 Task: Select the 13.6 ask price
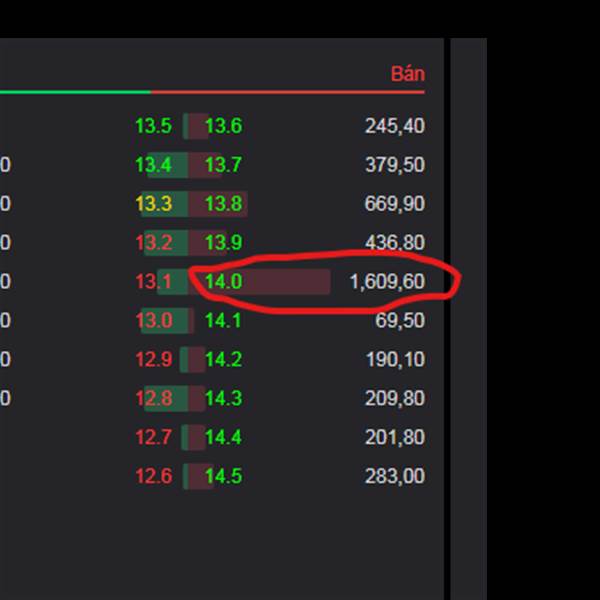[224, 126]
